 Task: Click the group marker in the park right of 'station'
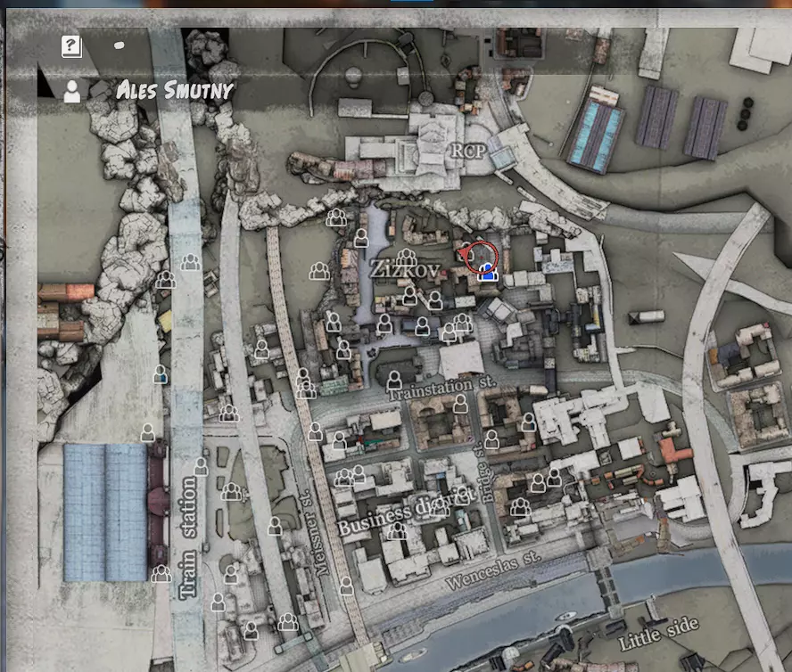click(x=231, y=491)
